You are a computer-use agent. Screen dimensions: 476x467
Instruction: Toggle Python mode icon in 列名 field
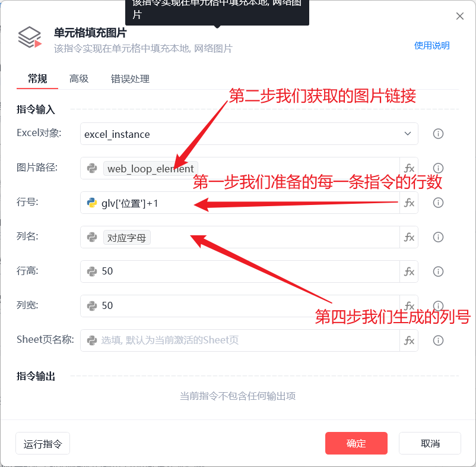(91, 237)
